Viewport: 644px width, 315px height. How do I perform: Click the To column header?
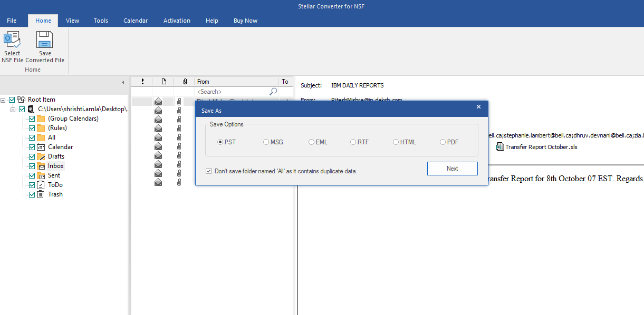pyautogui.click(x=286, y=82)
